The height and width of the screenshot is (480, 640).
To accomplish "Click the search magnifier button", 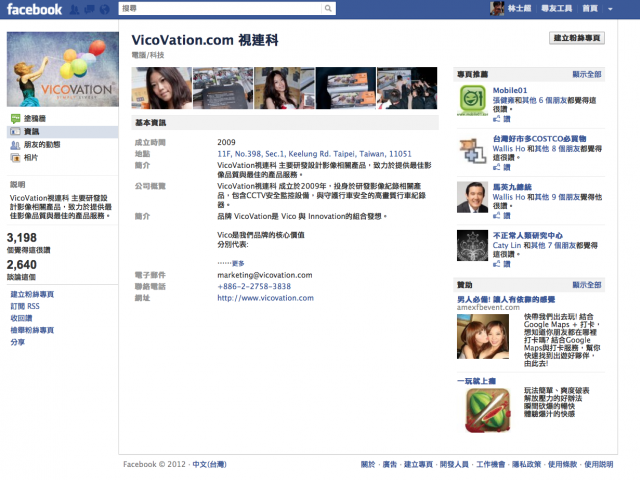I will point(328,8).
